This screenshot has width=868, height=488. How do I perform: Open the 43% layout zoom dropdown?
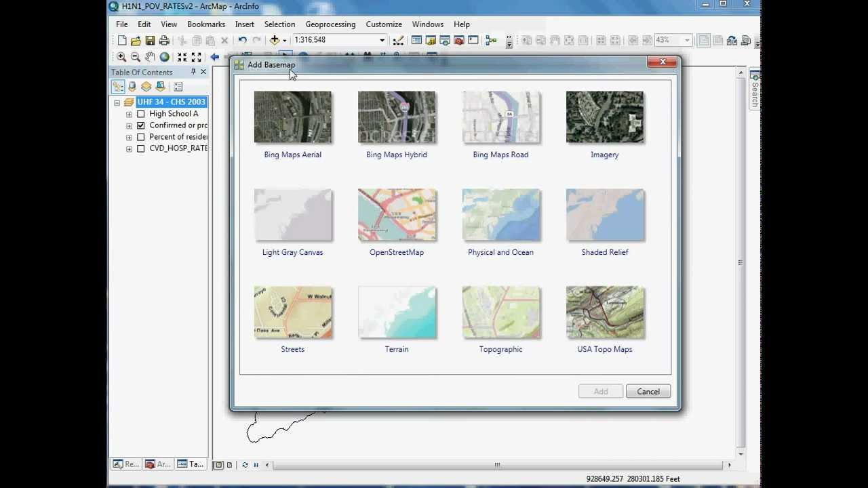pyautogui.click(x=687, y=41)
